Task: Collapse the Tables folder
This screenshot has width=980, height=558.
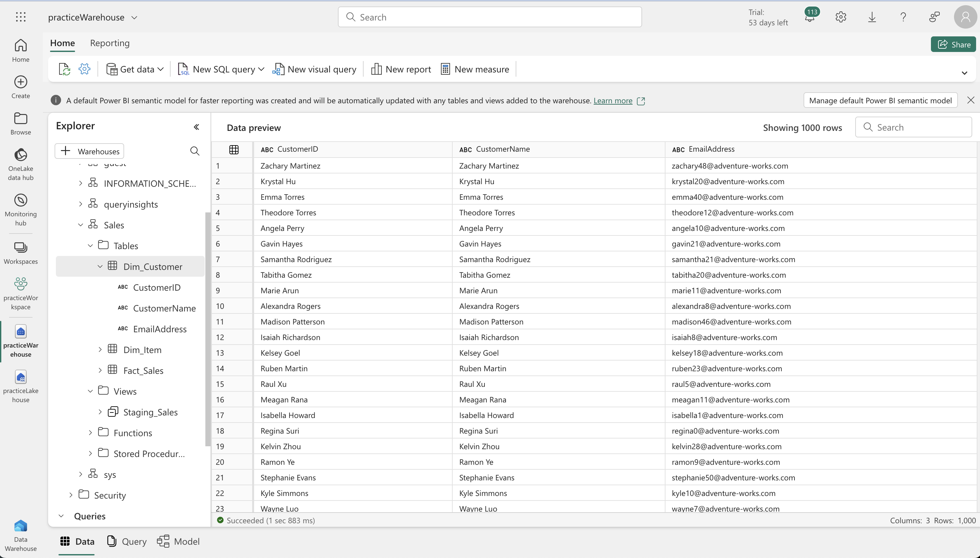Action: [x=90, y=246]
